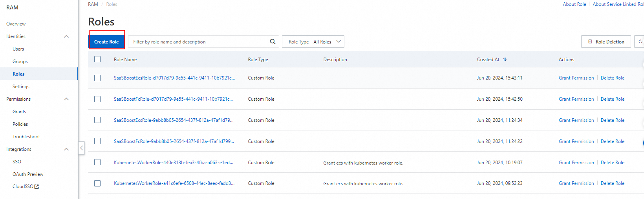Screen dimensions: 644x199
Task: Click the Role Deletion button
Action: pyautogui.click(x=606, y=42)
